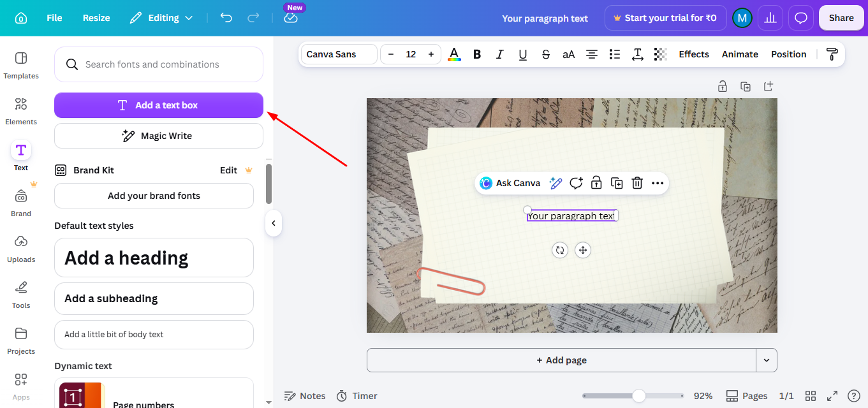The image size is (868, 408).
Task: Open Uploads in sidebar
Action: [21, 249]
